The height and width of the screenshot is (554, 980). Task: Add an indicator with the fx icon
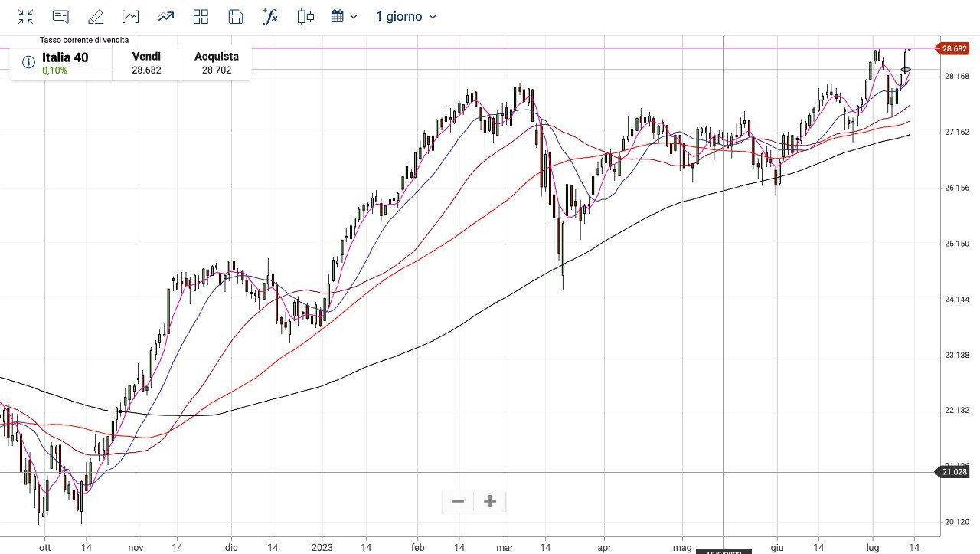(x=269, y=17)
